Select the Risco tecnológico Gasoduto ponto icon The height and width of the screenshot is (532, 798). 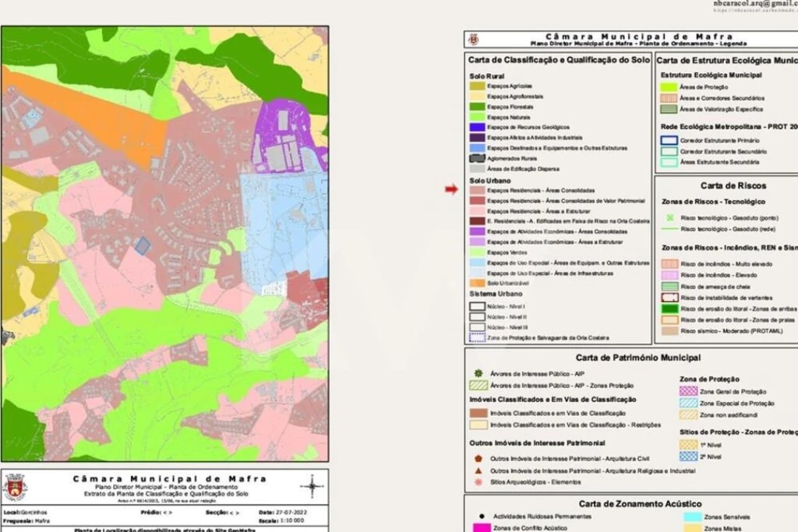point(670,217)
